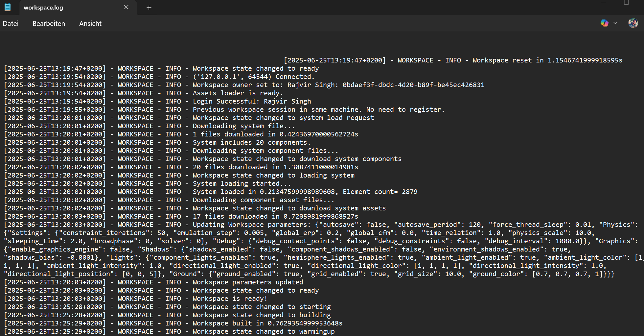Add a new tab with the plus icon
The image size is (644, 336).
[149, 8]
